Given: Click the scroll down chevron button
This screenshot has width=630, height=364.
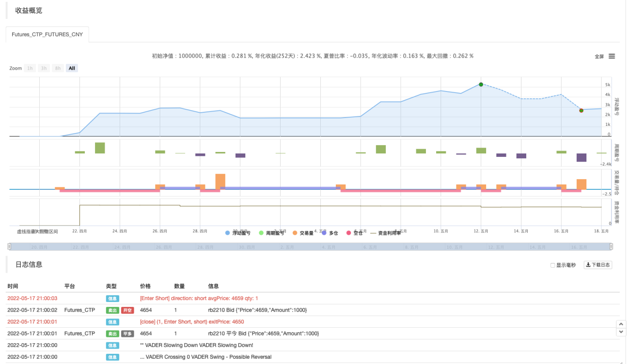Looking at the screenshot, I should tap(620, 332).
